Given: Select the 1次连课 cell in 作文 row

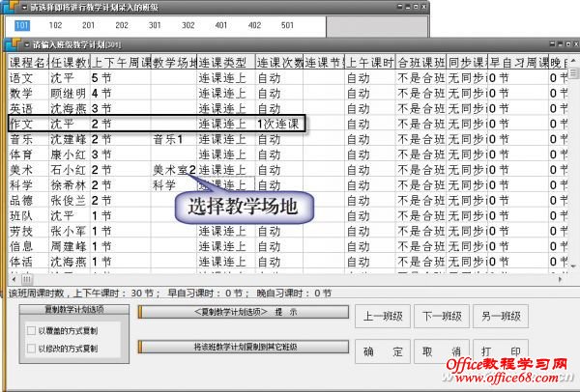Looking at the screenshot, I should 279,124.
